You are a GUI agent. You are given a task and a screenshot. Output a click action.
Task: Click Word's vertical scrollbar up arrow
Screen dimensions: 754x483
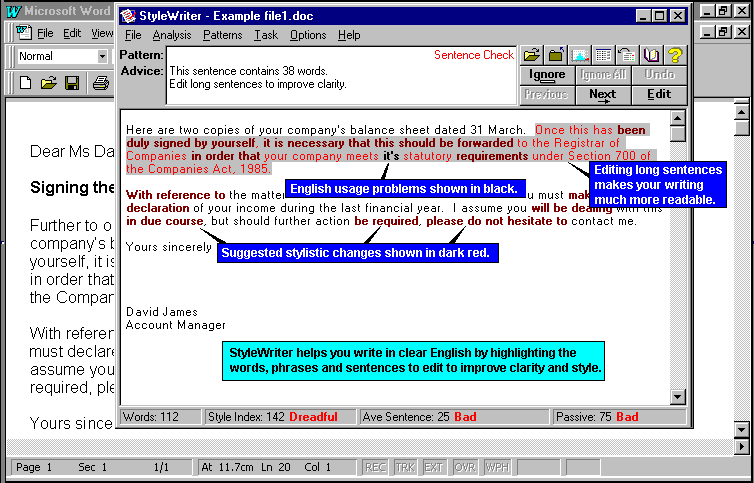click(741, 113)
